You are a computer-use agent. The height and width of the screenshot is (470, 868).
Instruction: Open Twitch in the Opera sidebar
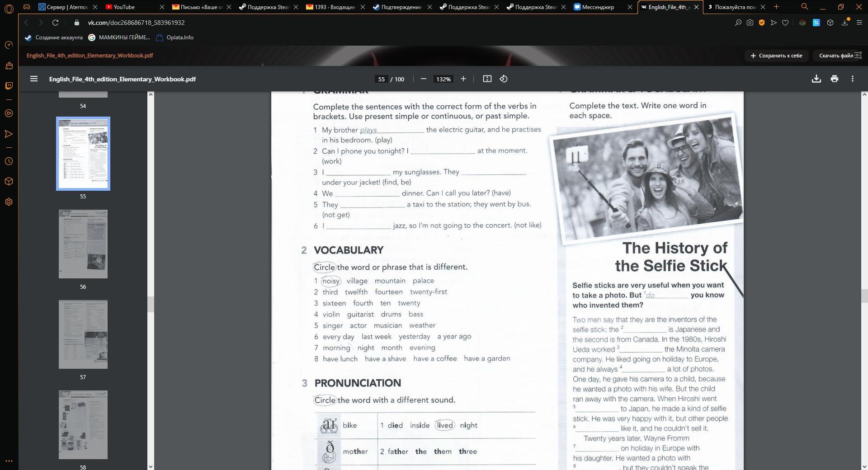[x=9, y=86]
